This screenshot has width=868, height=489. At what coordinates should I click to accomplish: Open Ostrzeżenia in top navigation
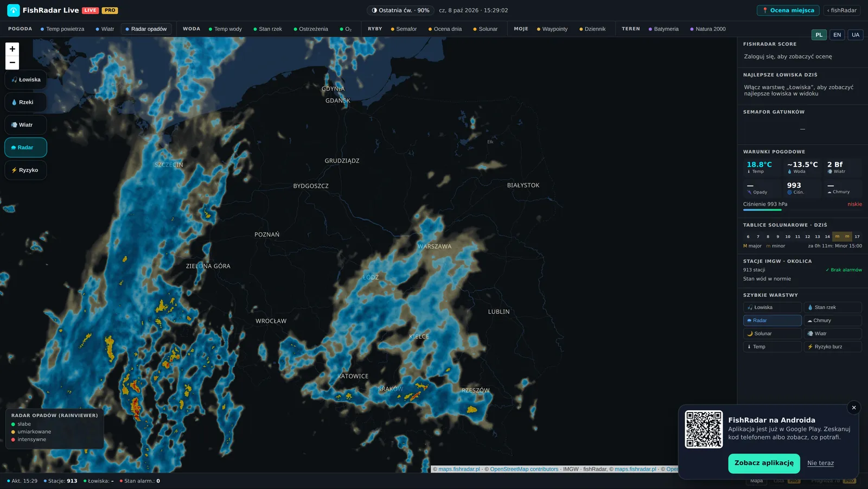point(311,29)
